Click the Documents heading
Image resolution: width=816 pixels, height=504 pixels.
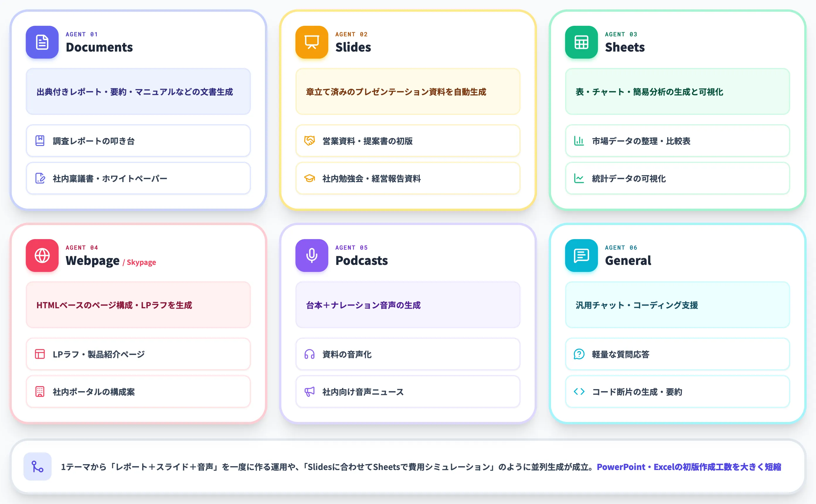tap(99, 47)
